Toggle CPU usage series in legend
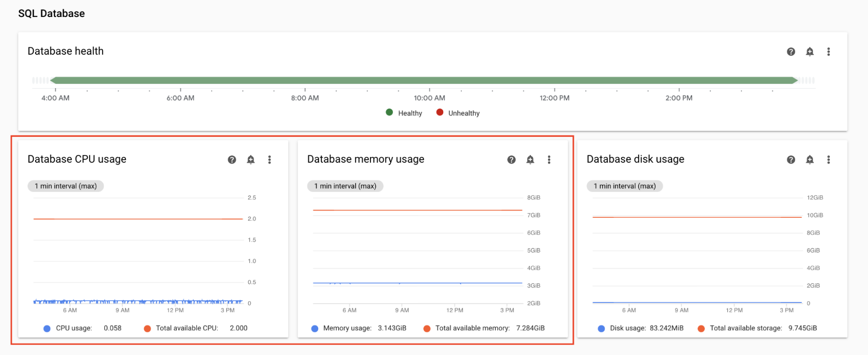The width and height of the screenshot is (868, 355). [73, 328]
